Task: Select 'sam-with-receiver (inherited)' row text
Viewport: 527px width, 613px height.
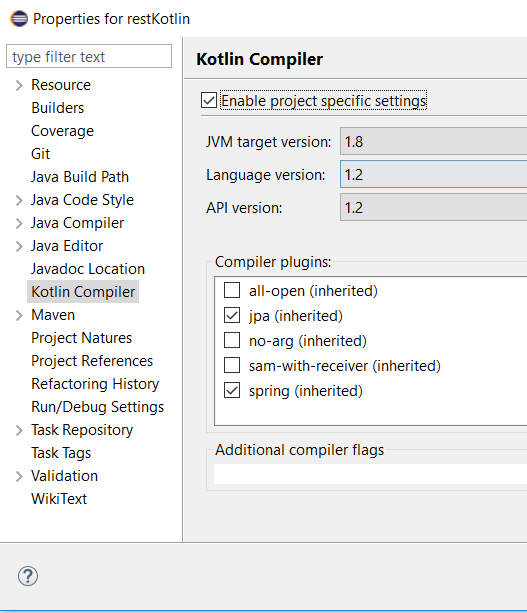Action: [x=345, y=366]
